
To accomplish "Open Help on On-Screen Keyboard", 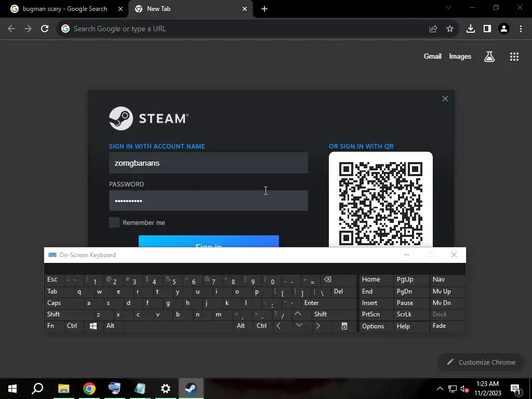I will pyautogui.click(x=411, y=326).
